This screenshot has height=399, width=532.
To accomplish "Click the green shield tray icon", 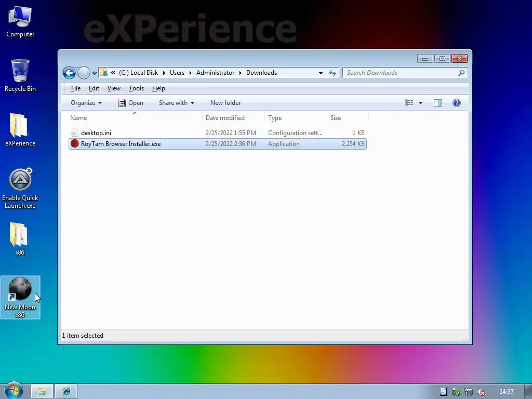I will click(x=456, y=392).
